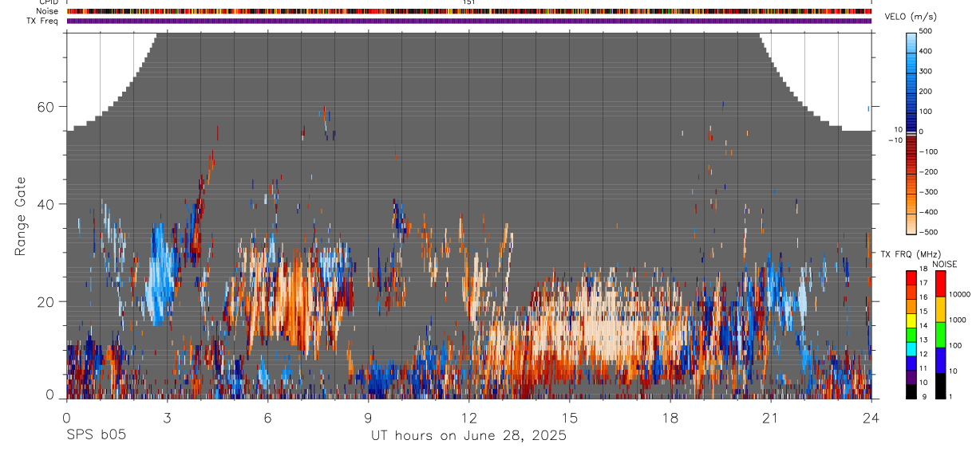The width and height of the screenshot is (980, 452).
Task: Select the 21 hour mark on time axis
Action: tap(771, 417)
